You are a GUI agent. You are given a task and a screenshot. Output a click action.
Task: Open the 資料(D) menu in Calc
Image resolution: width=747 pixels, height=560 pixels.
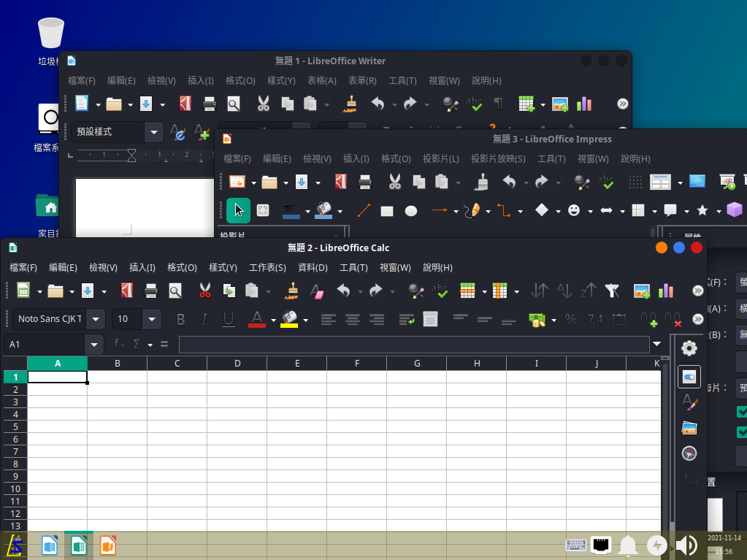(x=313, y=268)
